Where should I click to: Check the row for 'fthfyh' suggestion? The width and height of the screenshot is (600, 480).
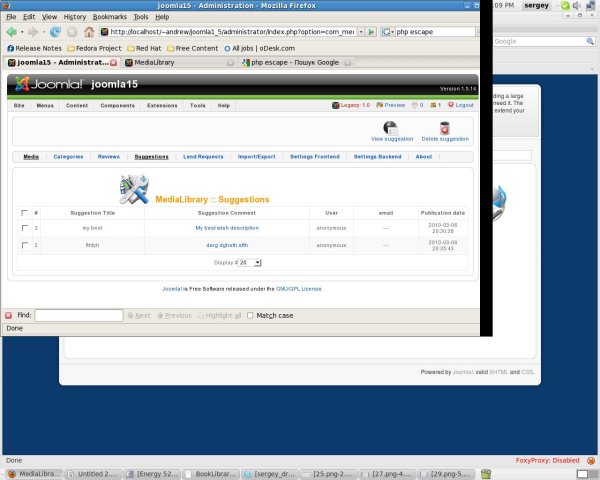tap(24, 245)
